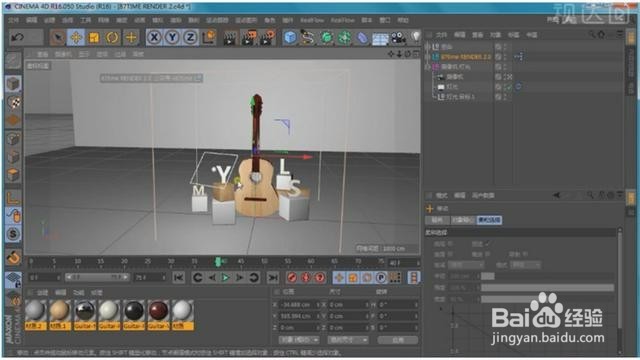
Task: Switch to Texture mode checker icon
Action: click(x=13, y=102)
